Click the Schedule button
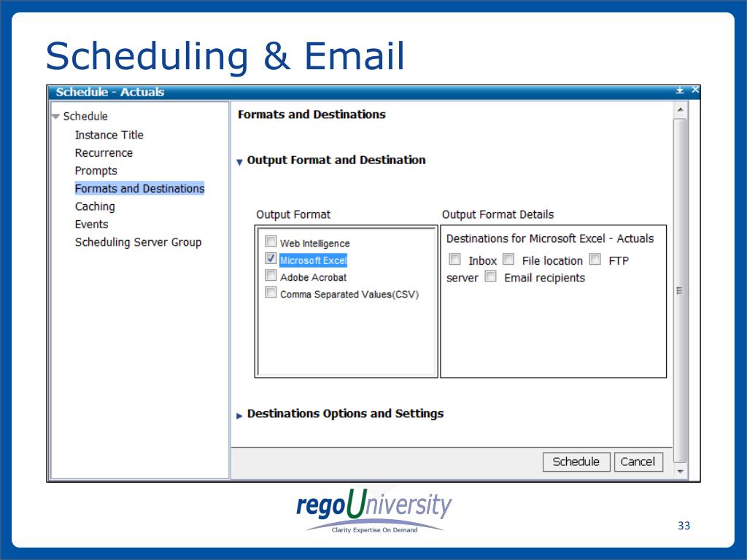 pos(576,462)
